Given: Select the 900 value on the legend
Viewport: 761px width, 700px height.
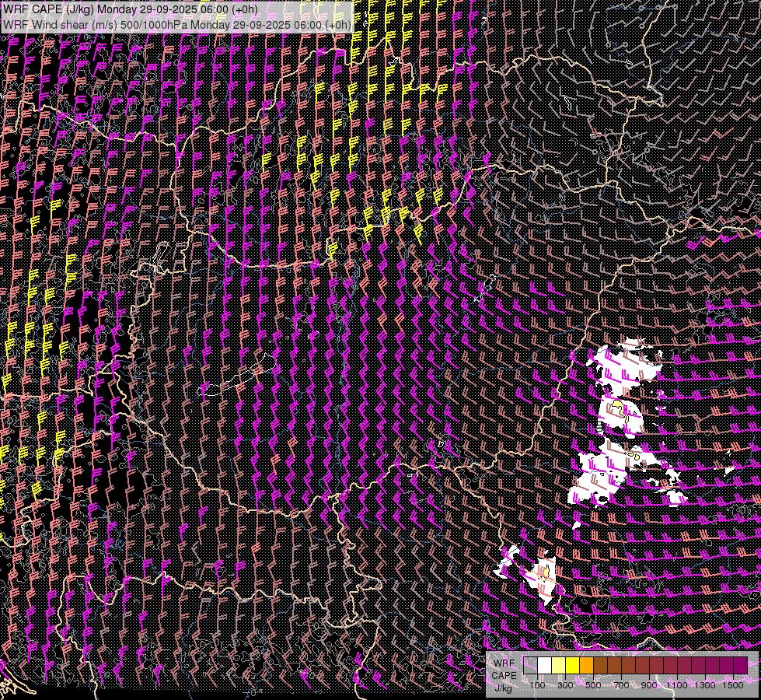Looking at the screenshot, I should coord(649,685).
